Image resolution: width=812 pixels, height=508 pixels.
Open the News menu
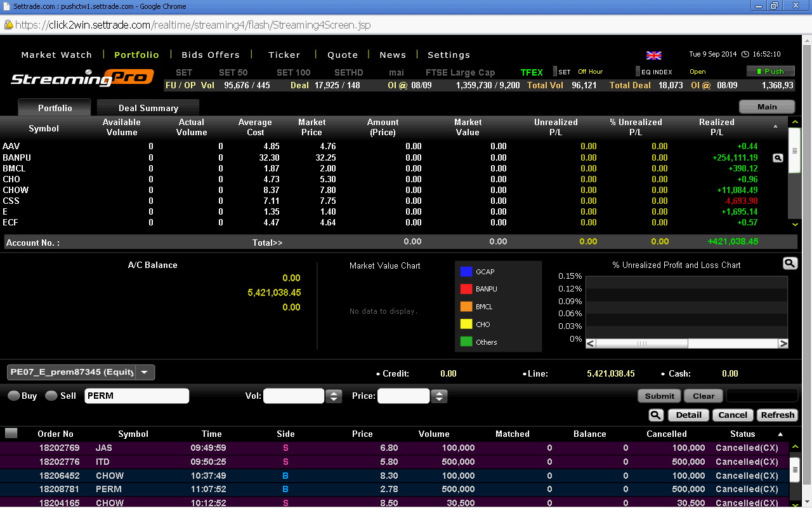[393, 55]
